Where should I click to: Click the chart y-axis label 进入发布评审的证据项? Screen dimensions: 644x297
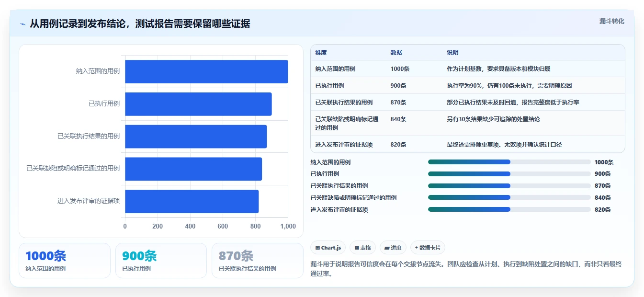coord(89,201)
